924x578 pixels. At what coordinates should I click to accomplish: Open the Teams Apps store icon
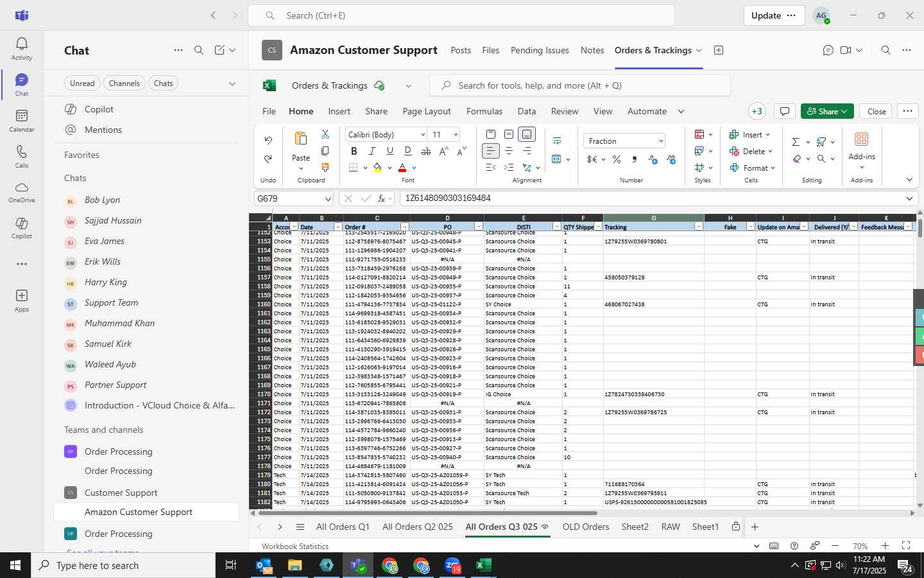coord(21,301)
